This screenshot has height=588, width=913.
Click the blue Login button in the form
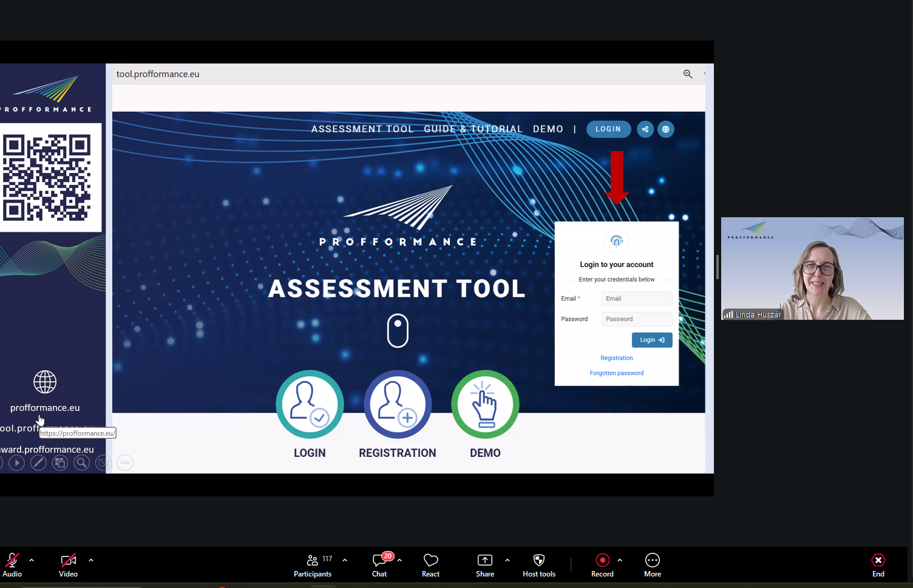coord(651,340)
